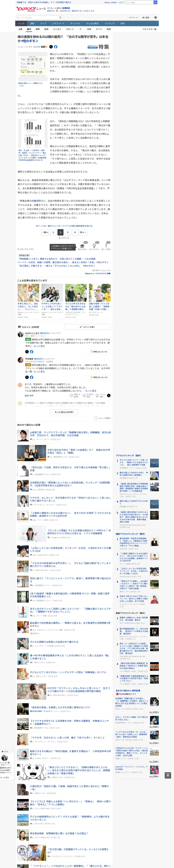Screen dimensions: 174x868
Task: Expand 竹村俊彦 comment with もっと見る
Action: pyautogui.click(x=39, y=372)
